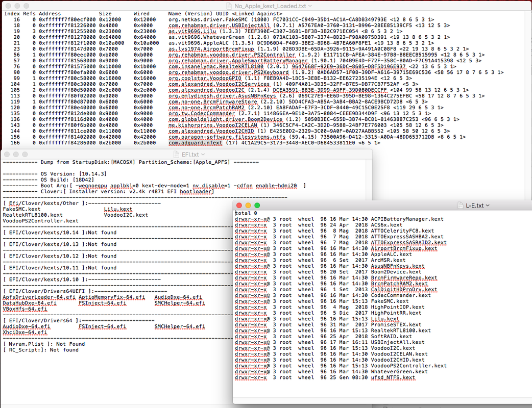This screenshot has width=532, height=408.
Task: Click 'com.no-one.BrcmFirmwareStore' entry
Action: [x=213, y=101]
